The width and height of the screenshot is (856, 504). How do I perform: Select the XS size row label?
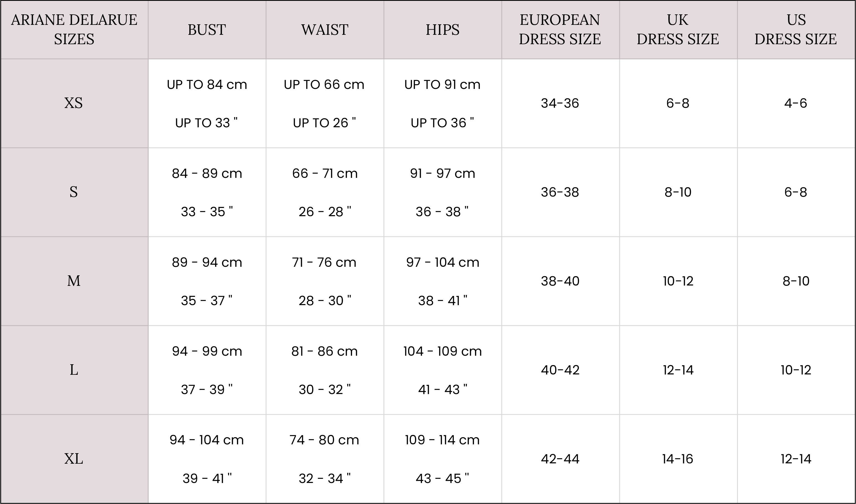tap(74, 103)
